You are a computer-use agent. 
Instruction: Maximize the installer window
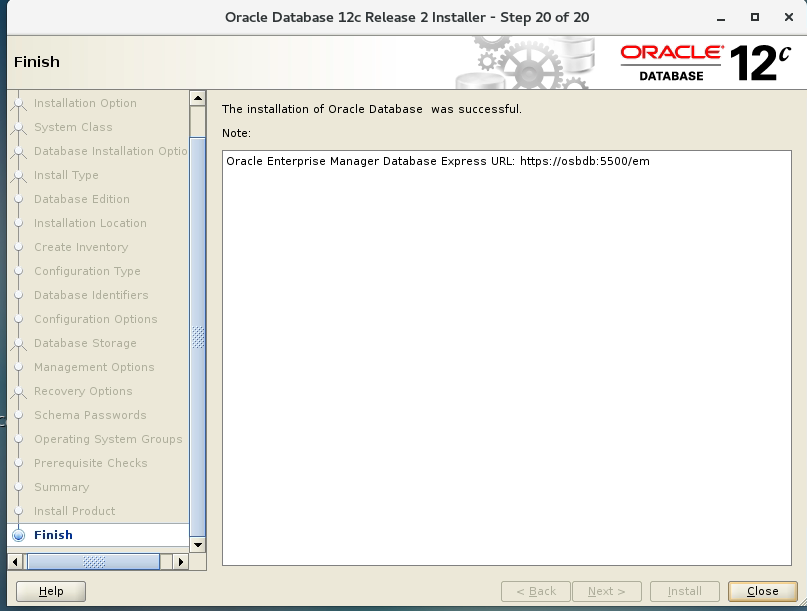(755, 17)
